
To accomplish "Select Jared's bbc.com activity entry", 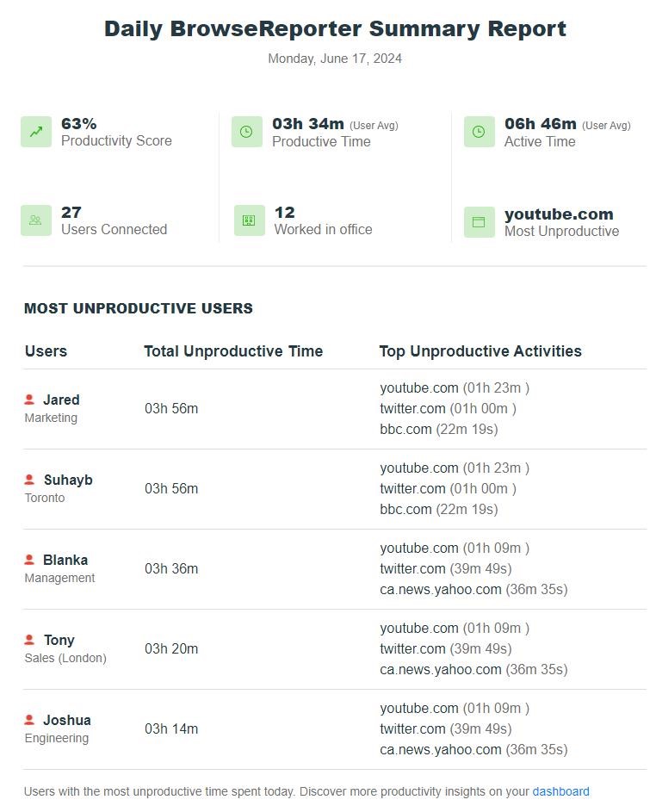I will 438,430.
